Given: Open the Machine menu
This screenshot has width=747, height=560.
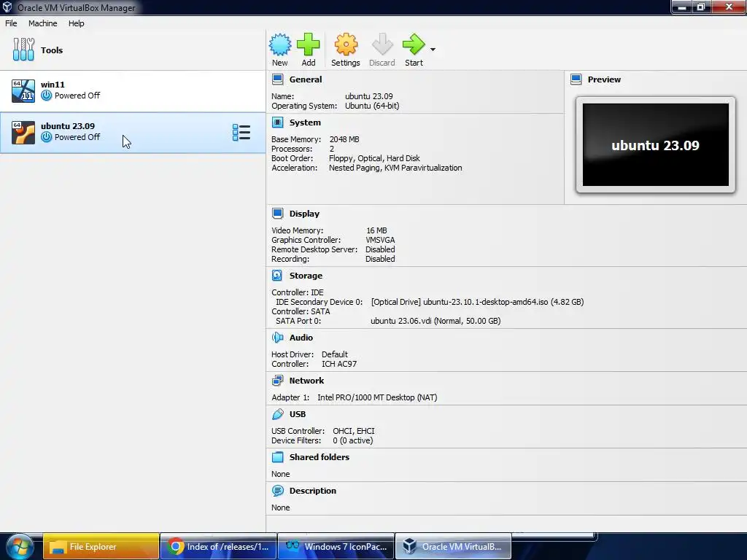Looking at the screenshot, I should 43,23.
